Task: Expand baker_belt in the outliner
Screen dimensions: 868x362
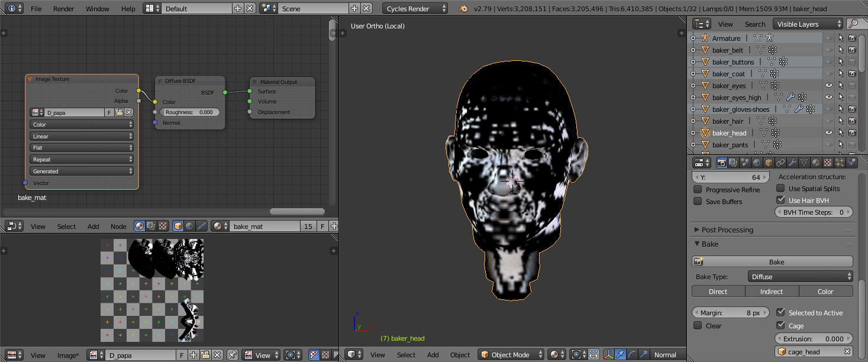Action: point(693,50)
